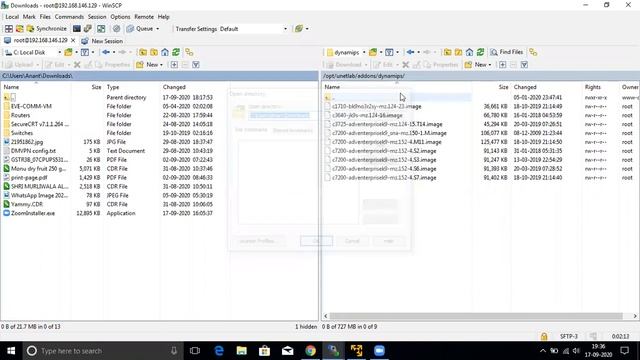Open the Files menu
The image size is (640, 360).
45,17
